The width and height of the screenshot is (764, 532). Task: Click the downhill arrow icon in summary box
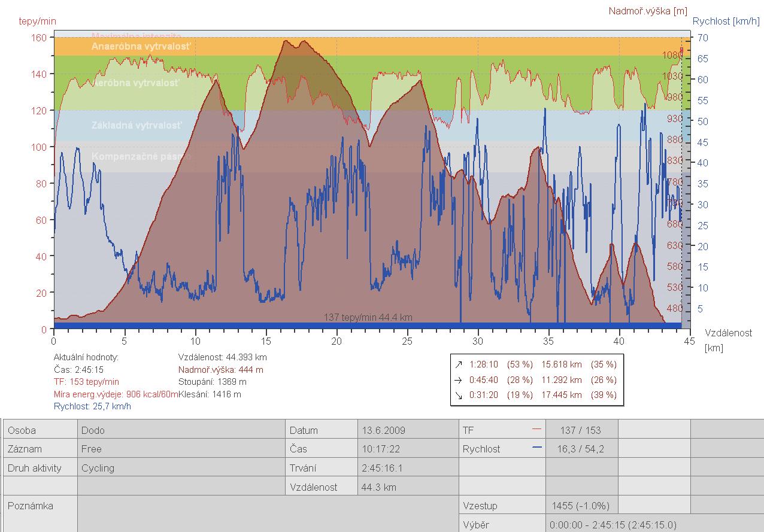pyautogui.click(x=459, y=396)
